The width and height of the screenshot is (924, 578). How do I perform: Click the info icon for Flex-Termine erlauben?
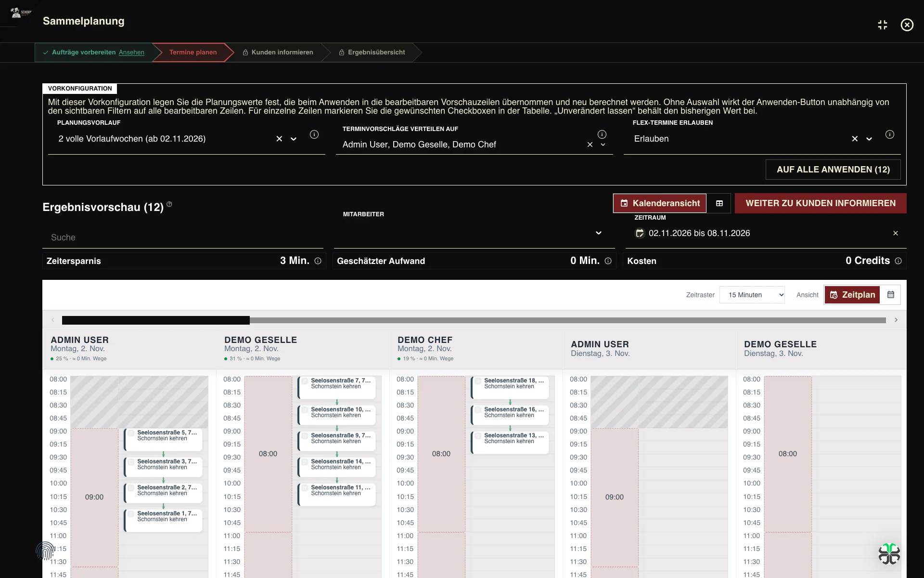point(890,134)
